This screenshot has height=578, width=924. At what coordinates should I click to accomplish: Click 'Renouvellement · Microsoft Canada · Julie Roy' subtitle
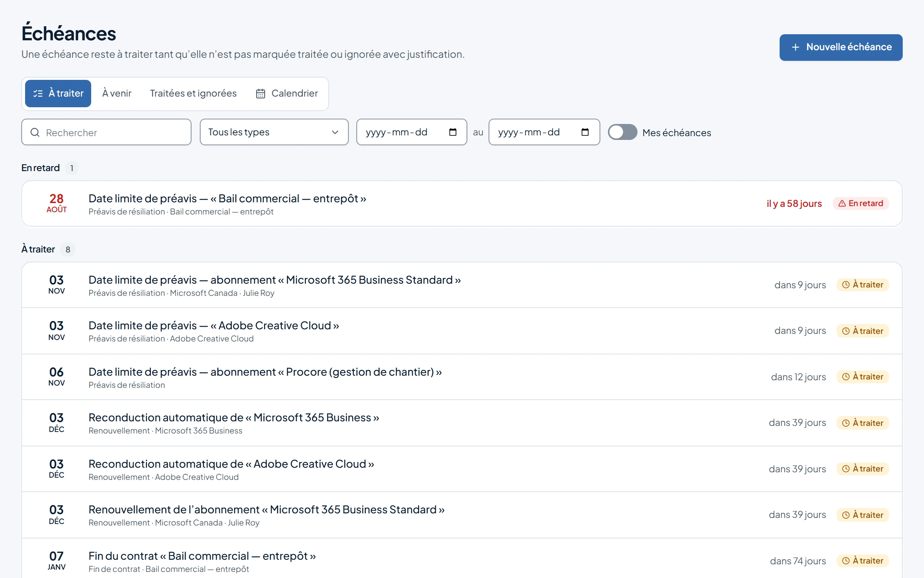174,523
